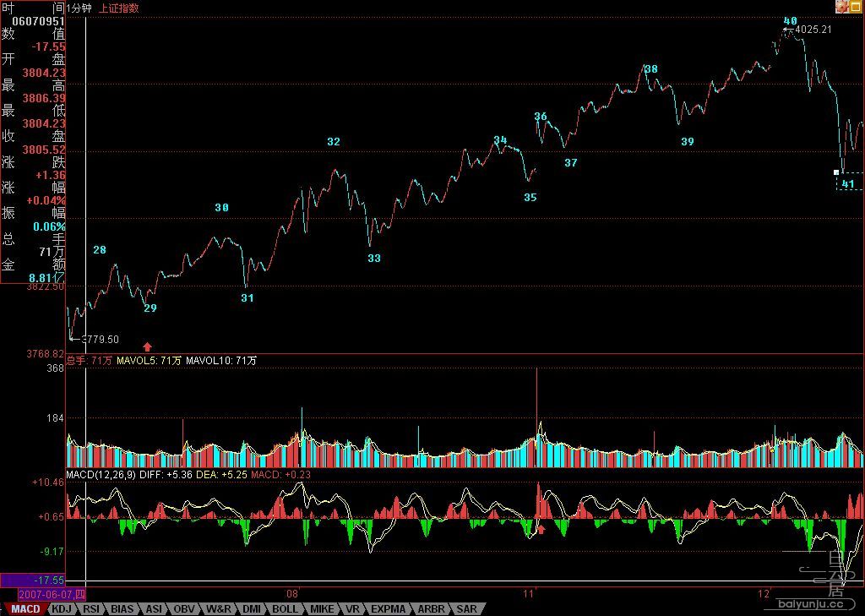Viewport: 865px width, 616px height.
Task: Click the 上证指数 index title label
Action: click(118, 8)
